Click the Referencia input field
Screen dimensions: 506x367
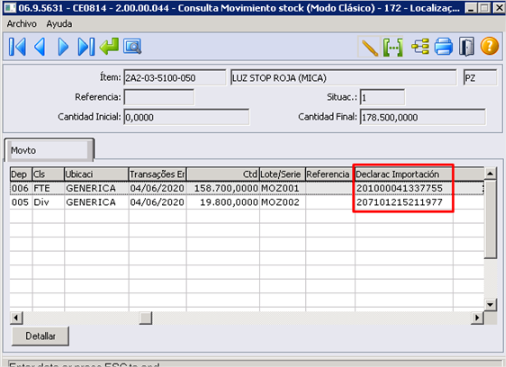coord(159,97)
